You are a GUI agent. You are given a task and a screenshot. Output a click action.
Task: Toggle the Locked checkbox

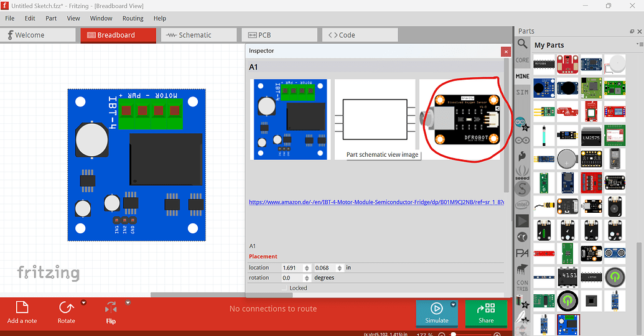(284, 288)
